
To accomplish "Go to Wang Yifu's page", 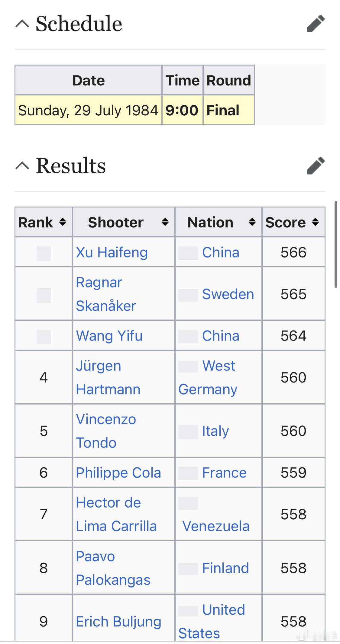I will [x=109, y=336].
